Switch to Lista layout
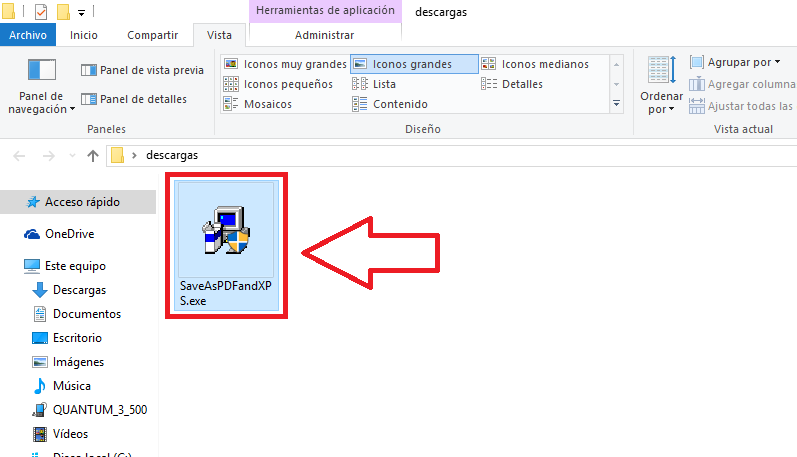The image size is (797, 457). 374,84
